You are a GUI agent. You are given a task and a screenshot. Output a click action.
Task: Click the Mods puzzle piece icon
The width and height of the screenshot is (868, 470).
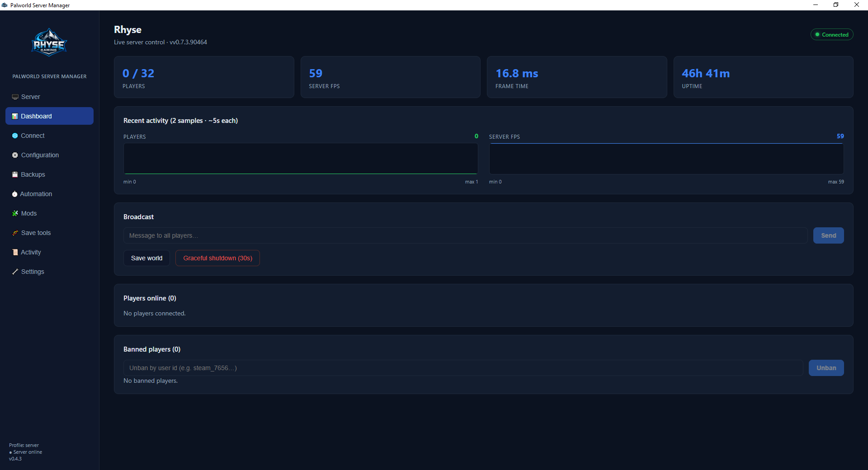pyautogui.click(x=15, y=213)
